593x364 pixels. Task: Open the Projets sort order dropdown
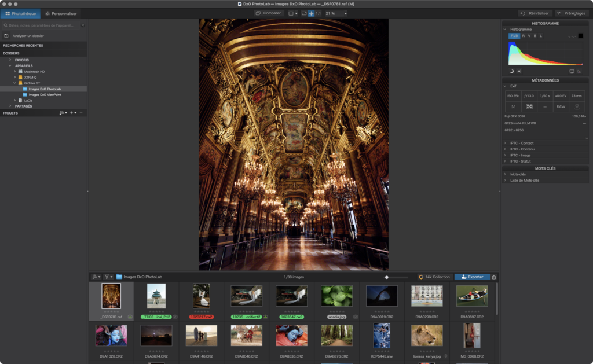tap(63, 113)
